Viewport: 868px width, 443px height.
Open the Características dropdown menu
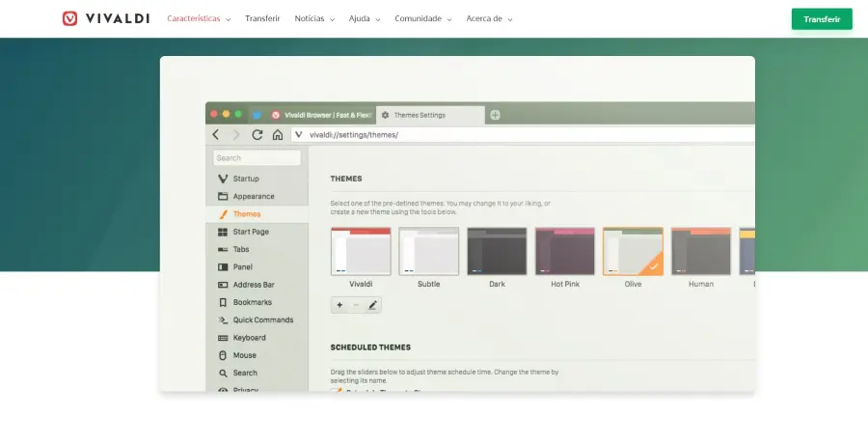click(x=199, y=18)
